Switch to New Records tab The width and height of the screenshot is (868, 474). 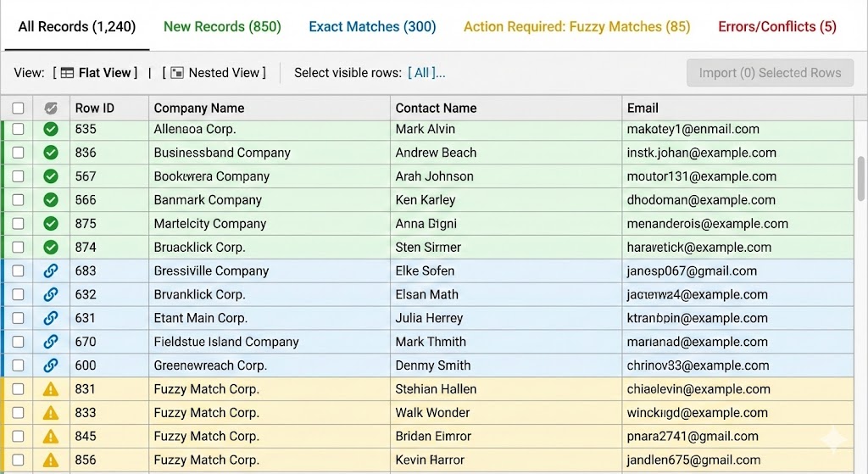pos(222,26)
